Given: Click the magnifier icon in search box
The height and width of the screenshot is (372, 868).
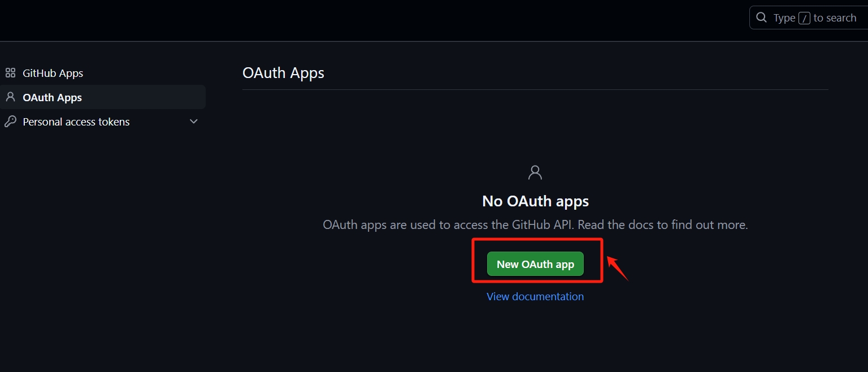Looking at the screenshot, I should [762, 18].
